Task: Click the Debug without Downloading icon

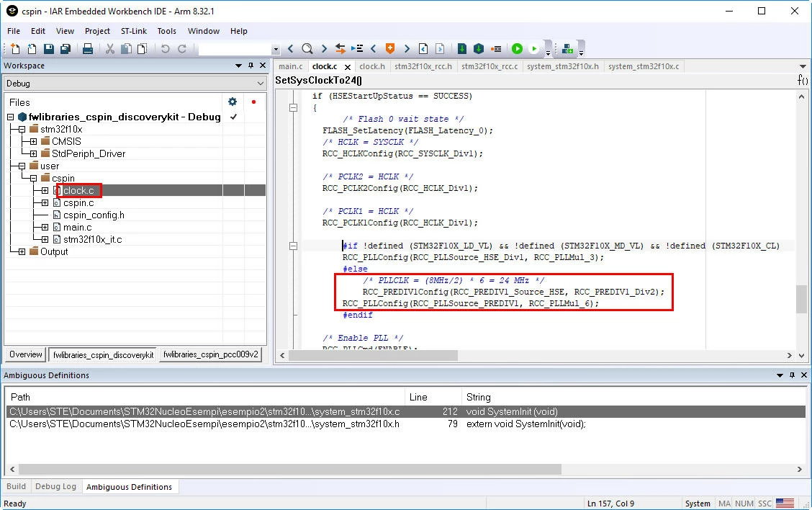Action: pyautogui.click(x=534, y=49)
